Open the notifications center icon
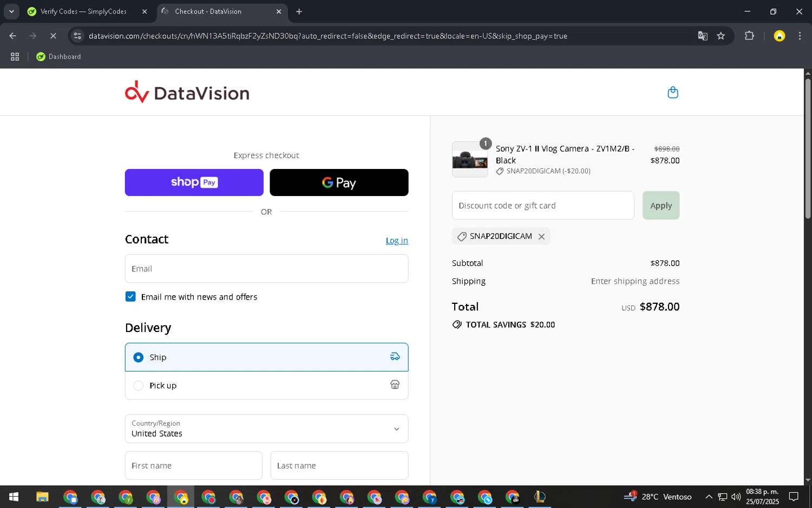 (x=794, y=497)
